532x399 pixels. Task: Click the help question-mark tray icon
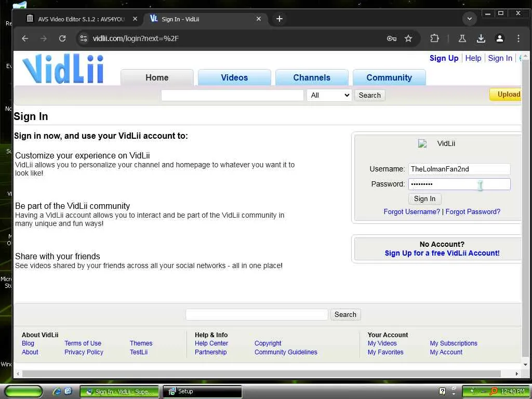[x=442, y=392]
